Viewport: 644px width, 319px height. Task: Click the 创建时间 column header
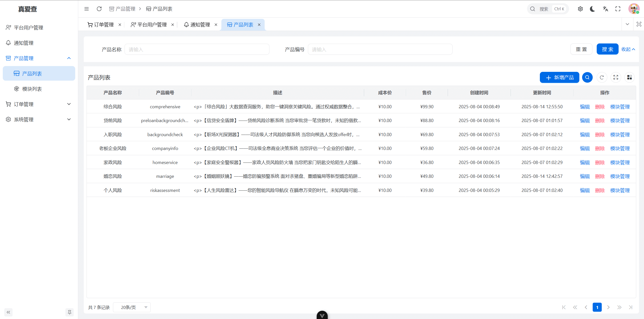(x=479, y=93)
